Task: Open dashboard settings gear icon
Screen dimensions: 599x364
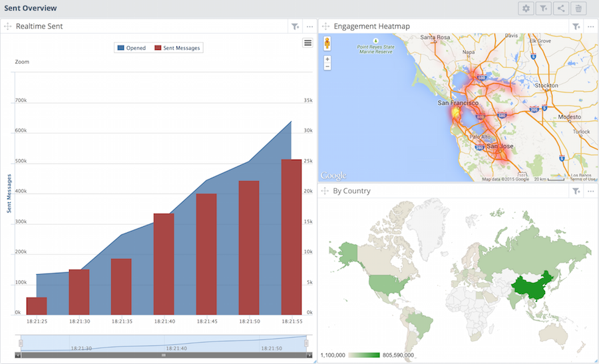Action: tap(526, 9)
